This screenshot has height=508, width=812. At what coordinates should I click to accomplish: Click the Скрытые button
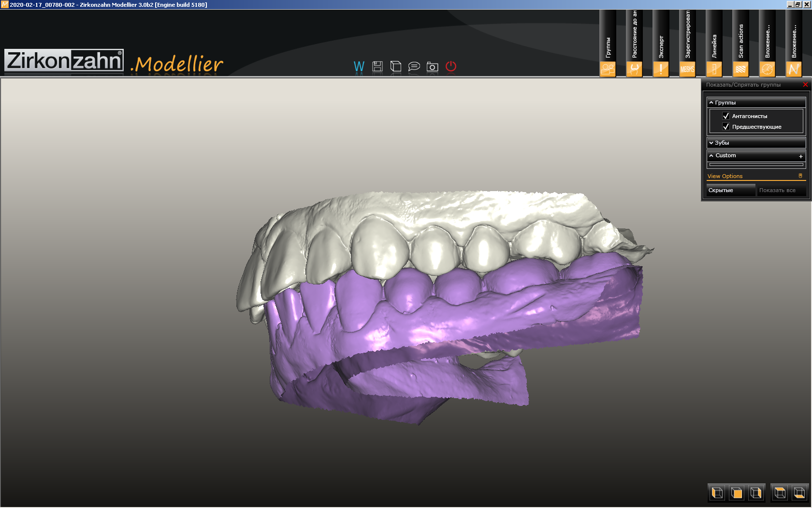[x=730, y=191]
